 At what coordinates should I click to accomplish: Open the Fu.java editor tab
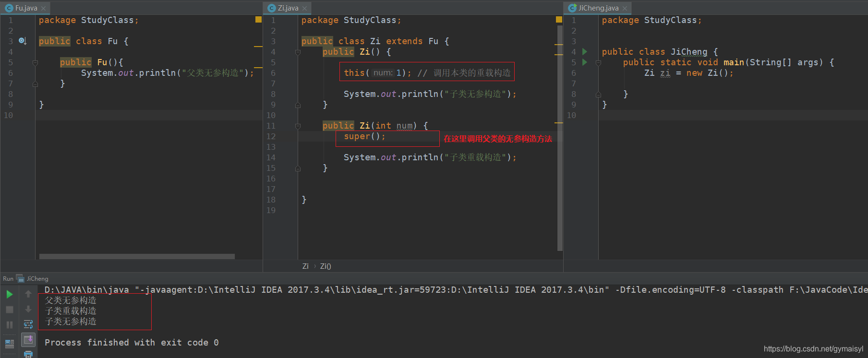click(26, 8)
